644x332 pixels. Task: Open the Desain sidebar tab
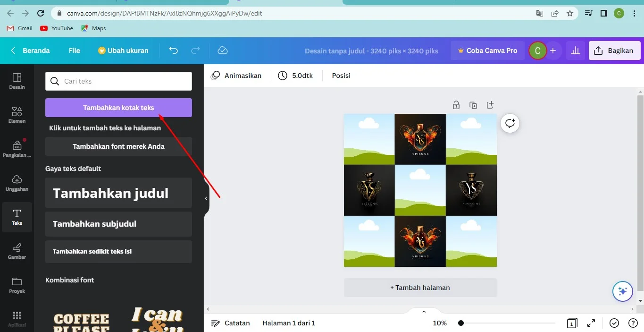pos(17,81)
